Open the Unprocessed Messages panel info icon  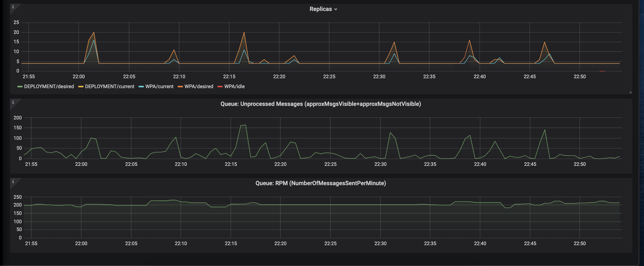coord(13,102)
